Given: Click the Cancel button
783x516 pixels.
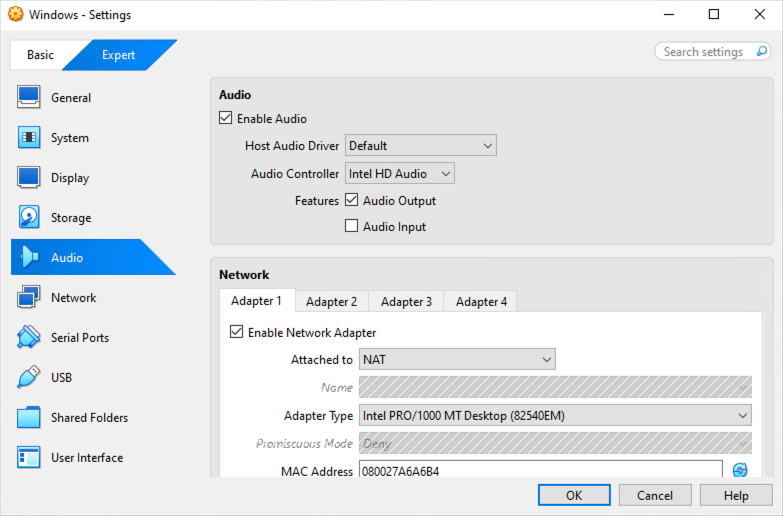Looking at the screenshot, I should tap(655, 495).
